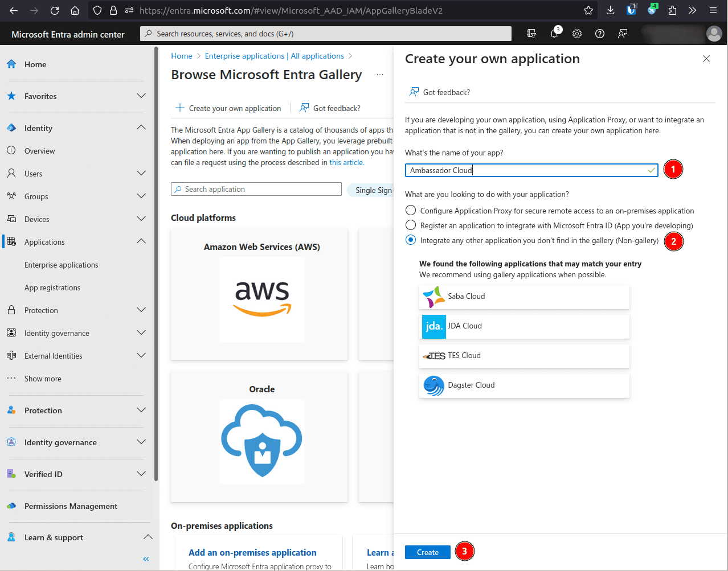Select Configure Application Proxy radio option
728x571 pixels.
point(411,211)
